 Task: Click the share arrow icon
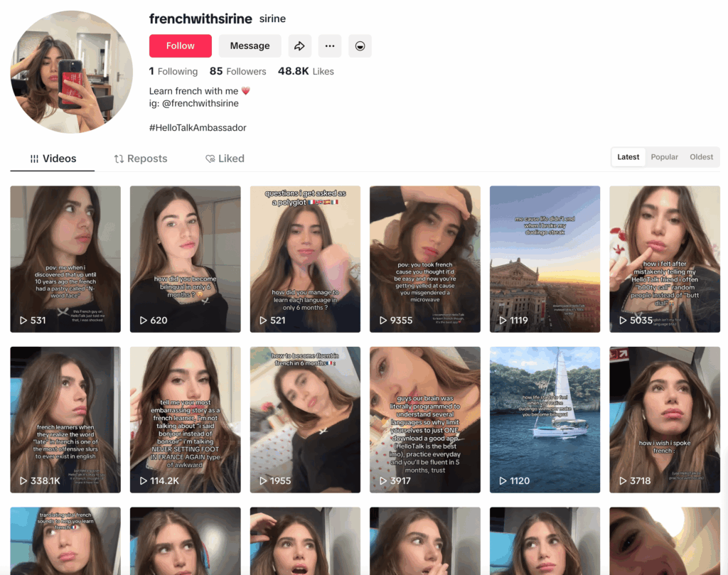[x=299, y=46]
